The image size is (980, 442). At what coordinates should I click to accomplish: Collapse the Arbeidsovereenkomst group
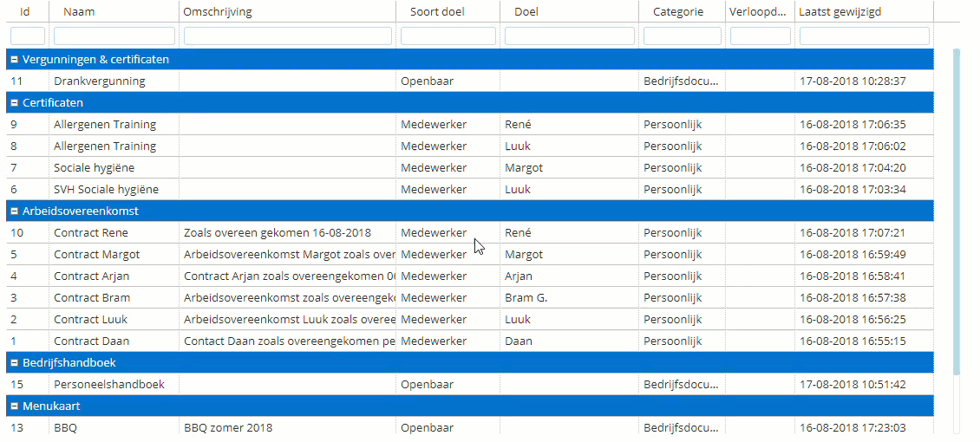point(14,211)
